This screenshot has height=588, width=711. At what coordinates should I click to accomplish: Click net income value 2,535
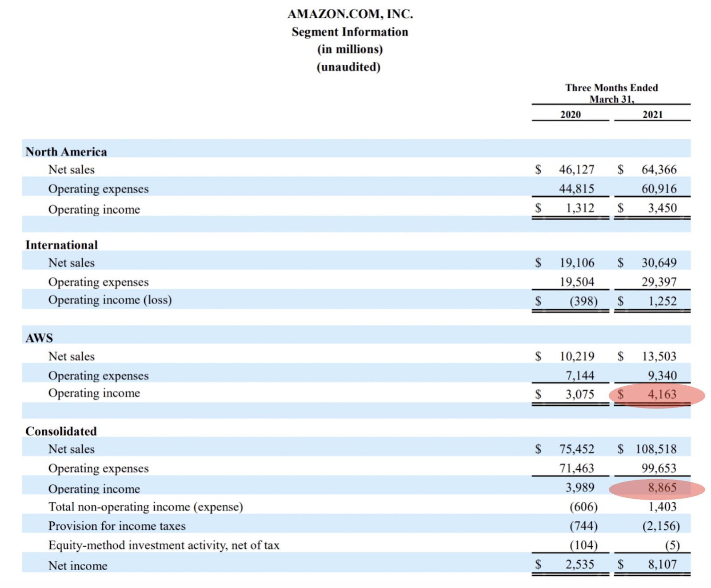click(x=580, y=565)
